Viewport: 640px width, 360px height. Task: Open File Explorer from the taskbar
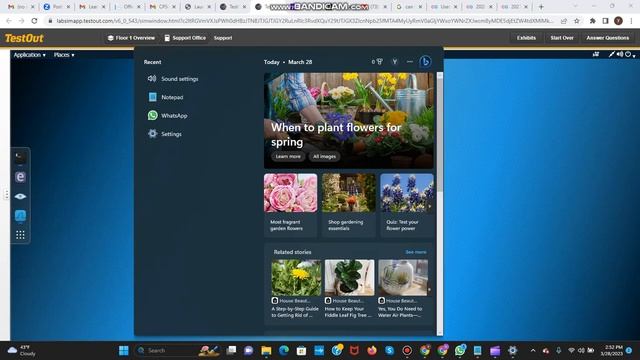(x=266, y=351)
